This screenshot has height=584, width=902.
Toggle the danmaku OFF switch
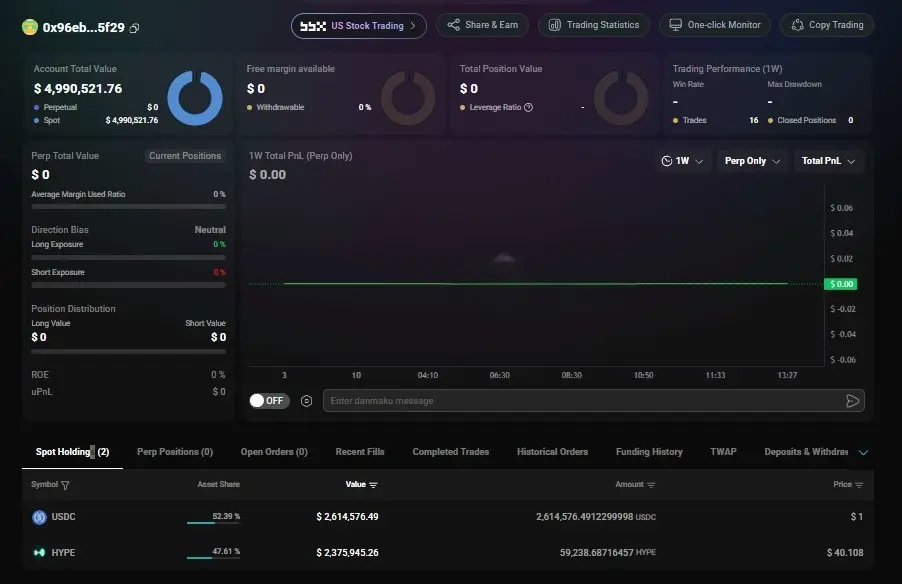pos(269,400)
